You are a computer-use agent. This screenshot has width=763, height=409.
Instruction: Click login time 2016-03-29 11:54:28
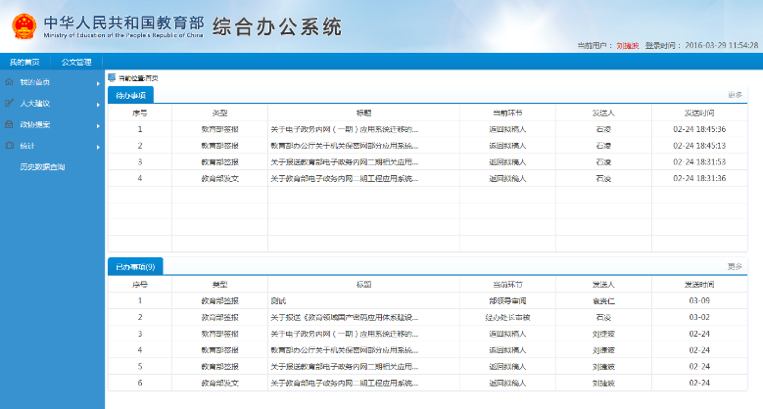tap(722, 45)
